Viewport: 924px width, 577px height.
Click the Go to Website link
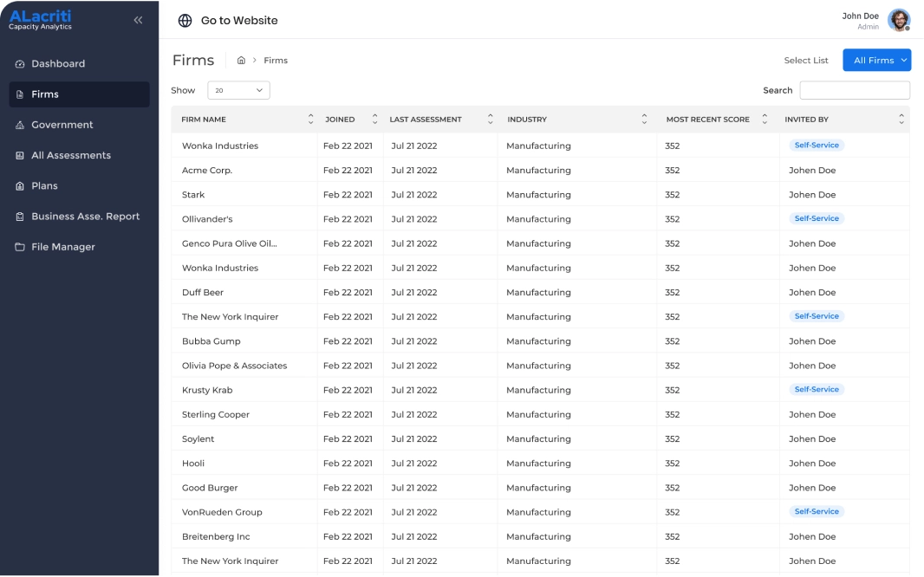(x=239, y=21)
